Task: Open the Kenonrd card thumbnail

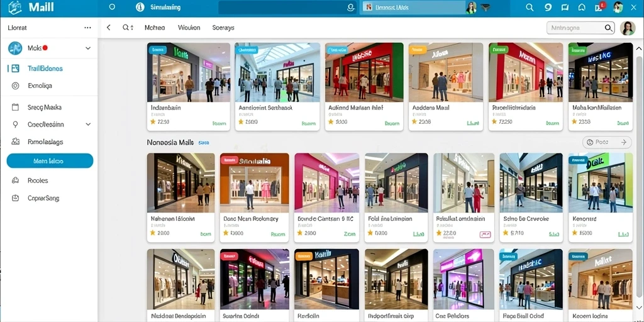Action: pyautogui.click(x=601, y=183)
